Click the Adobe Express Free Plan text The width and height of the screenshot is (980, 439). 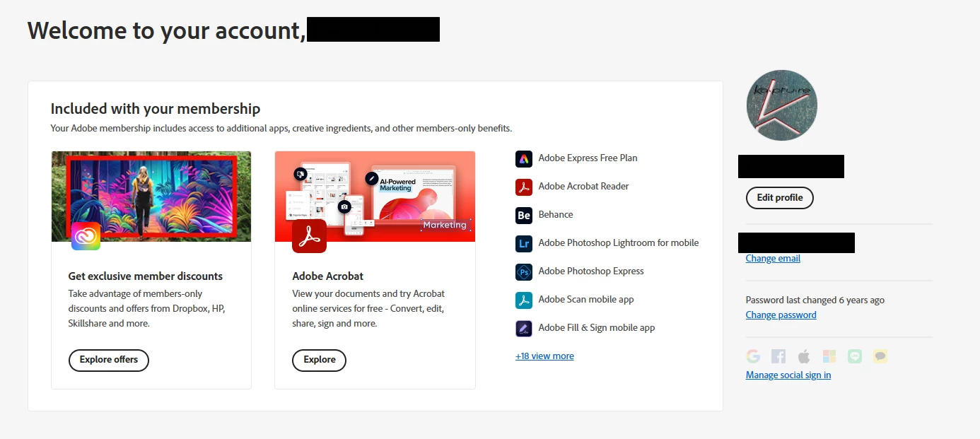[588, 158]
